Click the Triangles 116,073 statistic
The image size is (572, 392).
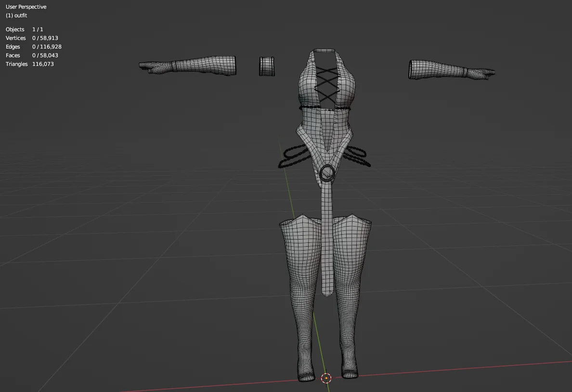(30, 63)
